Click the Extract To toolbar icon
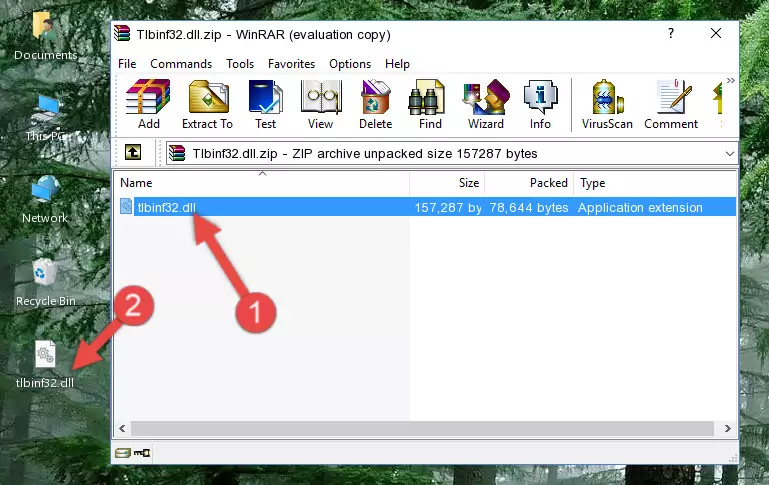 click(207, 104)
